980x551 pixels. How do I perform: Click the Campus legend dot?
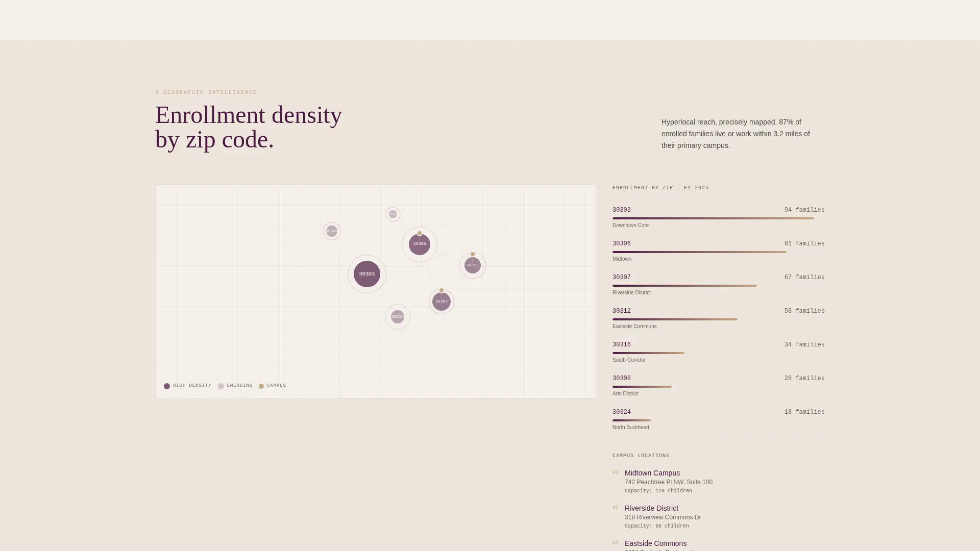[x=261, y=386]
